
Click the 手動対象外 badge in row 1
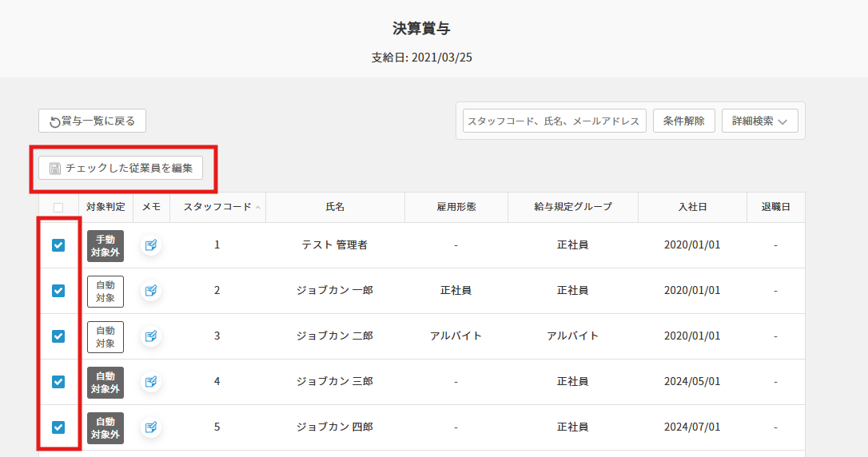pyautogui.click(x=106, y=245)
